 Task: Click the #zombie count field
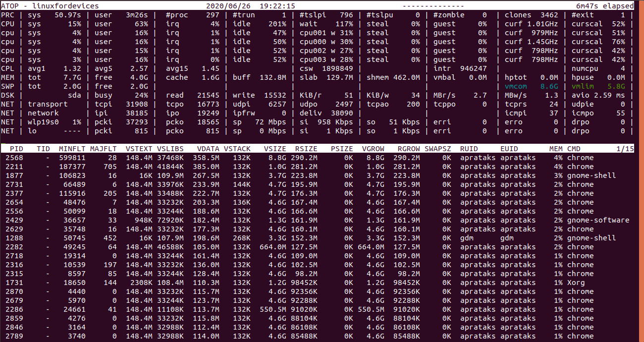click(460, 15)
